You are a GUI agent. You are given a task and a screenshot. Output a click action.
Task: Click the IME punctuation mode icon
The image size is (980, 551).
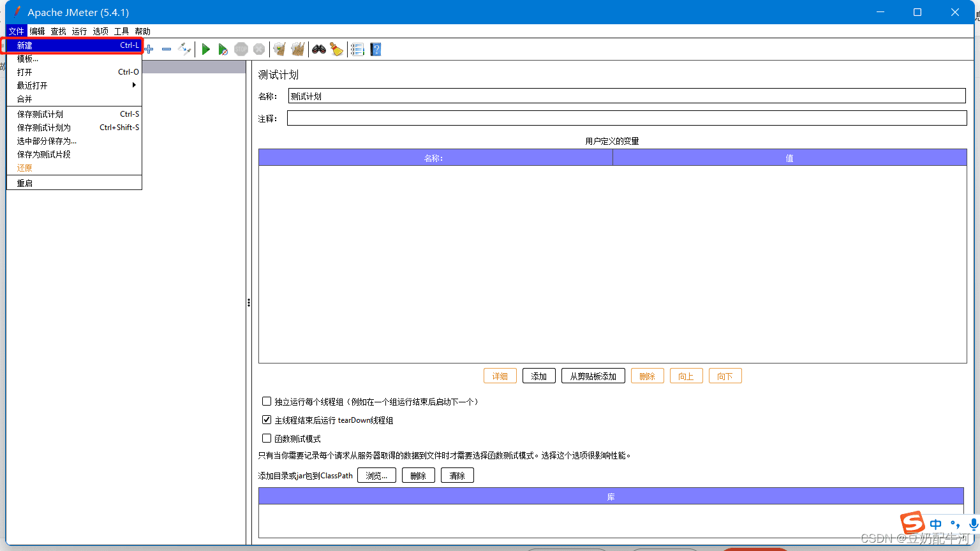pyautogui.click(x=955, y=524)
